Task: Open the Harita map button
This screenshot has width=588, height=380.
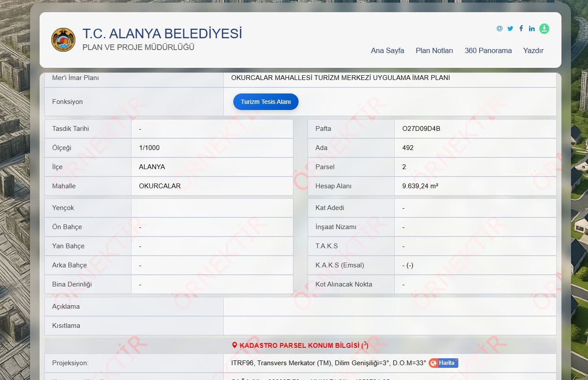Action: (444, 363)
